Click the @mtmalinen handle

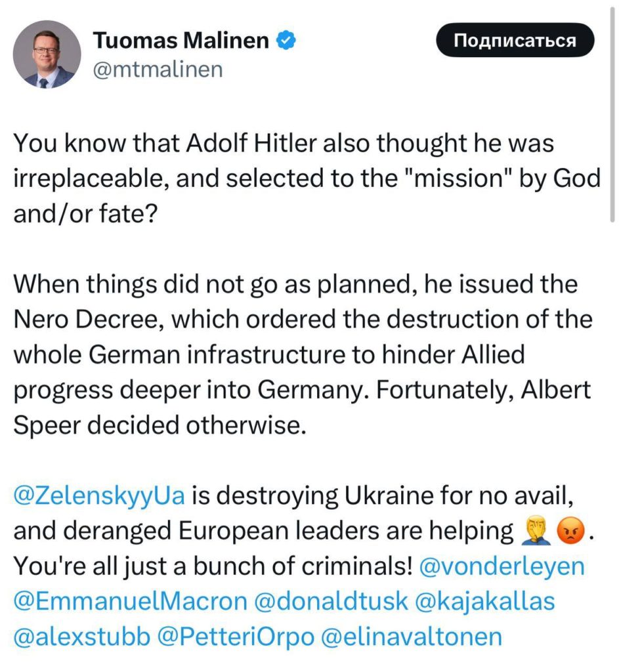(x=158, y=68)
